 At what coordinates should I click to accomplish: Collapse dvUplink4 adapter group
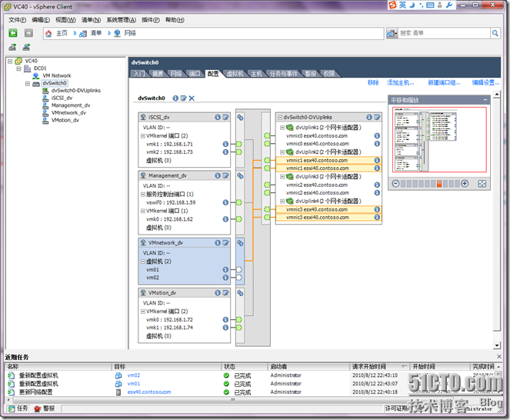point(282,201)
